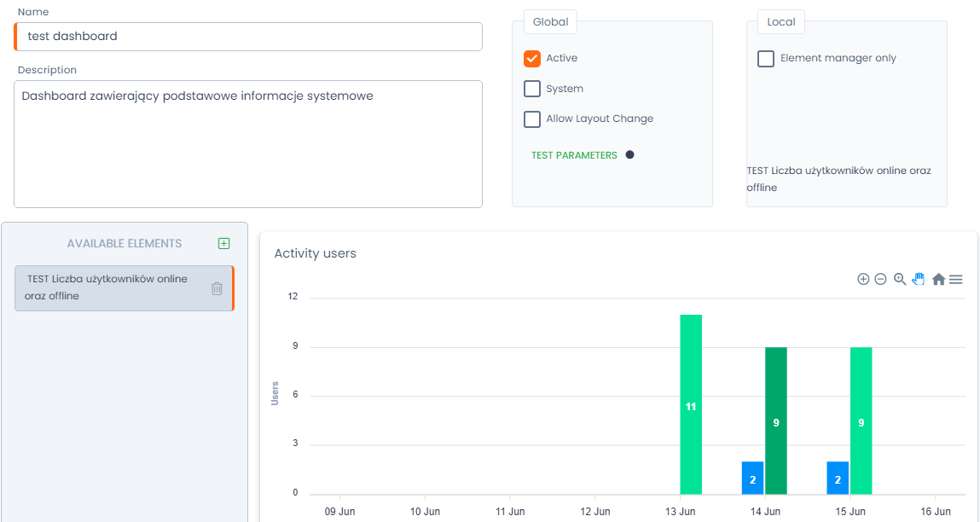Add a new available element
980x522 pixels.
223,243
